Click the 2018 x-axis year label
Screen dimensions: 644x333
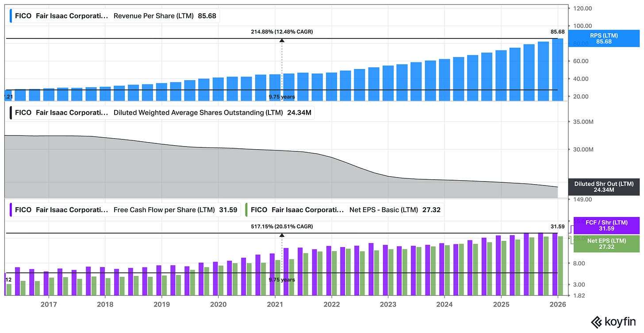[105, 304]
